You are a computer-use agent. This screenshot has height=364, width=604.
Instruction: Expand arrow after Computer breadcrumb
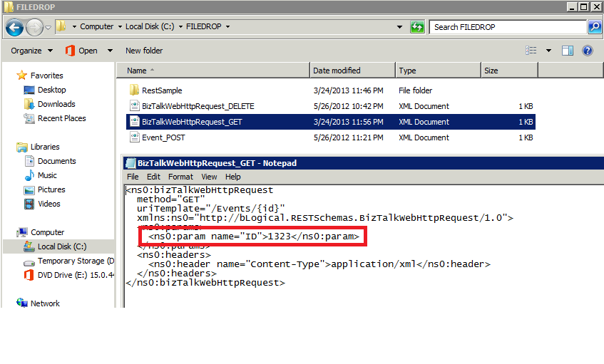tap(120, 26)
